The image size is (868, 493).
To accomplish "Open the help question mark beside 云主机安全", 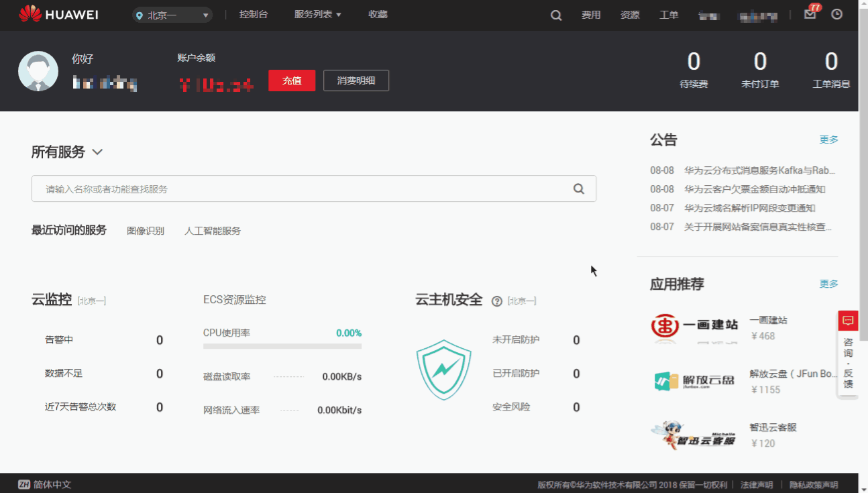I will pyautogui.click(x=496, y=300).
